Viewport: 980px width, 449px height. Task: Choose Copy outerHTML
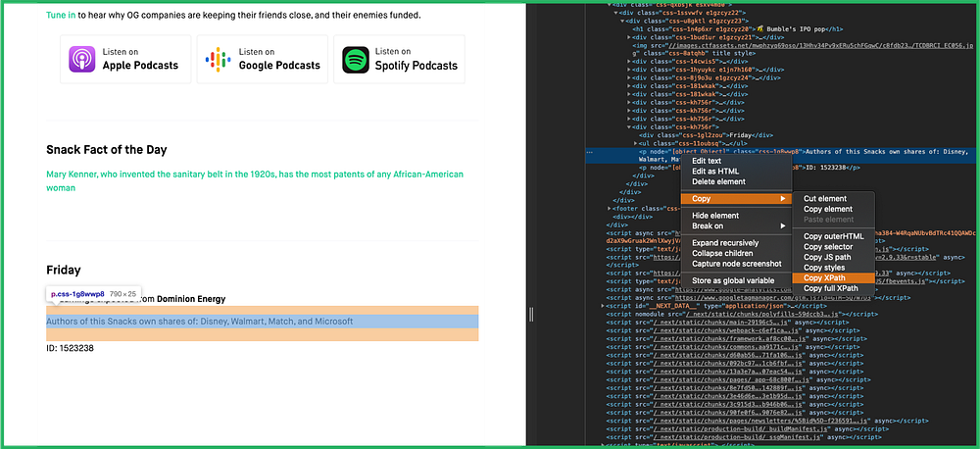[833, 236]
